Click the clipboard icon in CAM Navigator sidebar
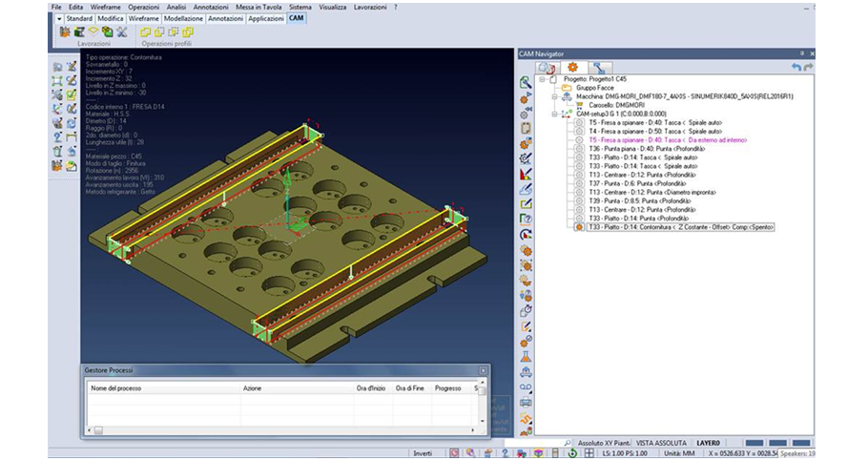868x461 pixels. tap(526, 128)
